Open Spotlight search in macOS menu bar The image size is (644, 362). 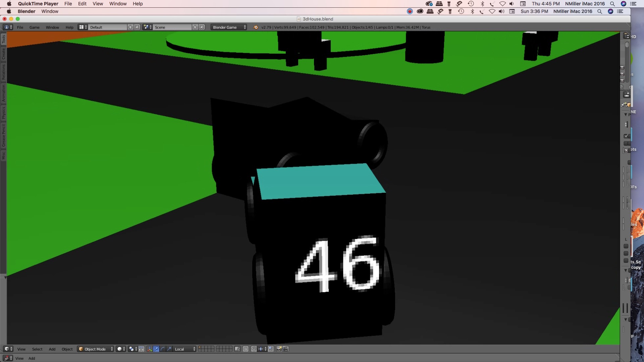pyautogui.click(x=612, y=4)
